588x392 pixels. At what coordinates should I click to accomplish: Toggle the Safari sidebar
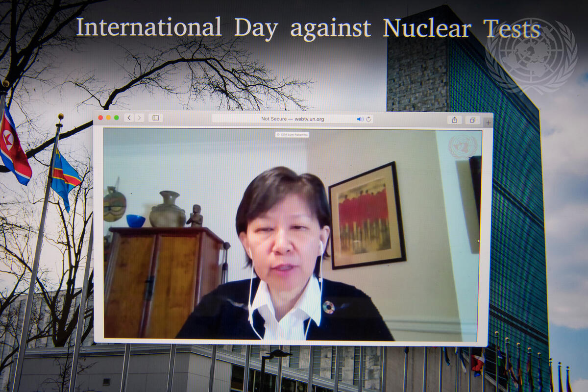(156, 118)
